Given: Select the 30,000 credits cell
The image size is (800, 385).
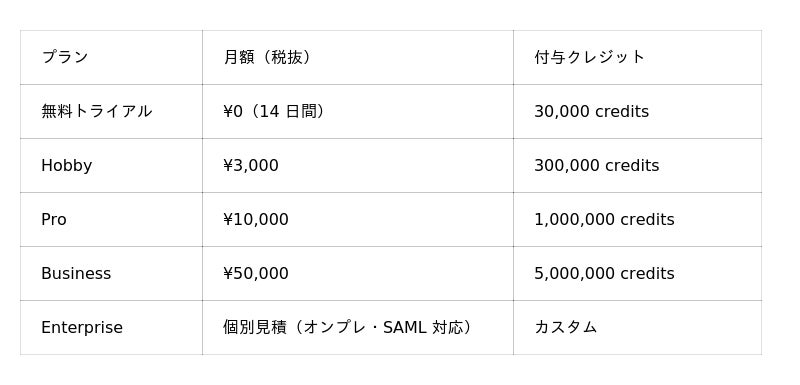Looking at the screenshot, I should [x=637, y=111].
